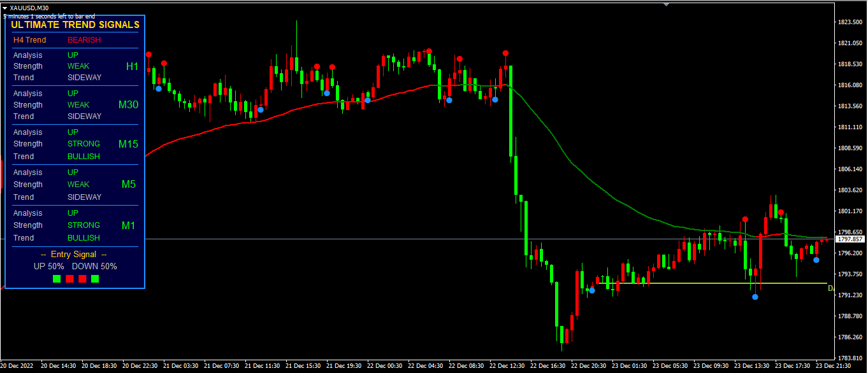Select the M15 timeframe label
This screenshot has height=373, width=868.
point(128,144)
